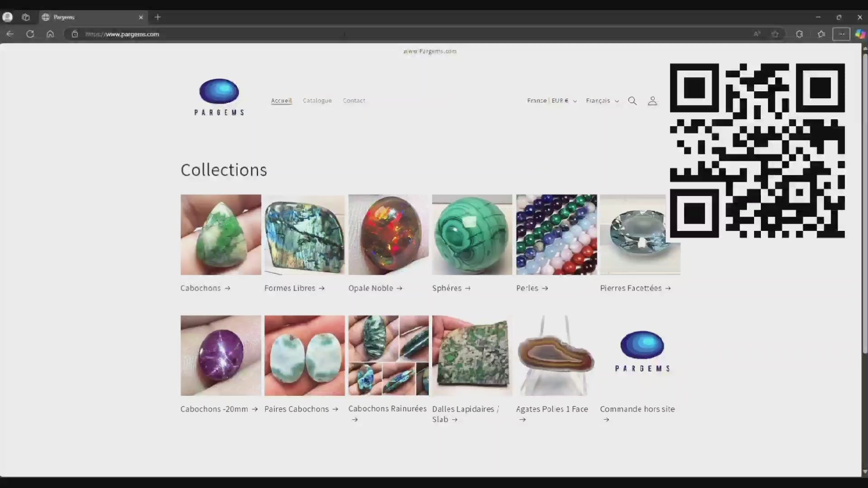Click the Commande hors site logo thumbnail
Viewport: 868px width, 488px height.
coord(640,356)
